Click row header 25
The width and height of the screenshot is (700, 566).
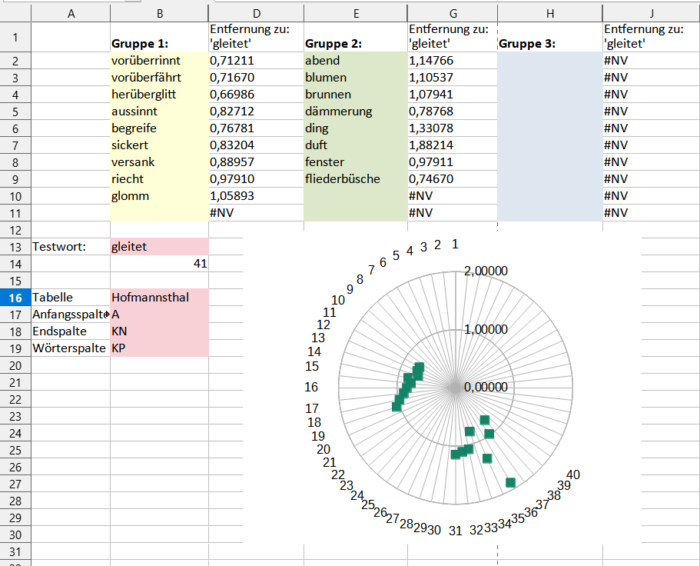[x=15, y=450]
